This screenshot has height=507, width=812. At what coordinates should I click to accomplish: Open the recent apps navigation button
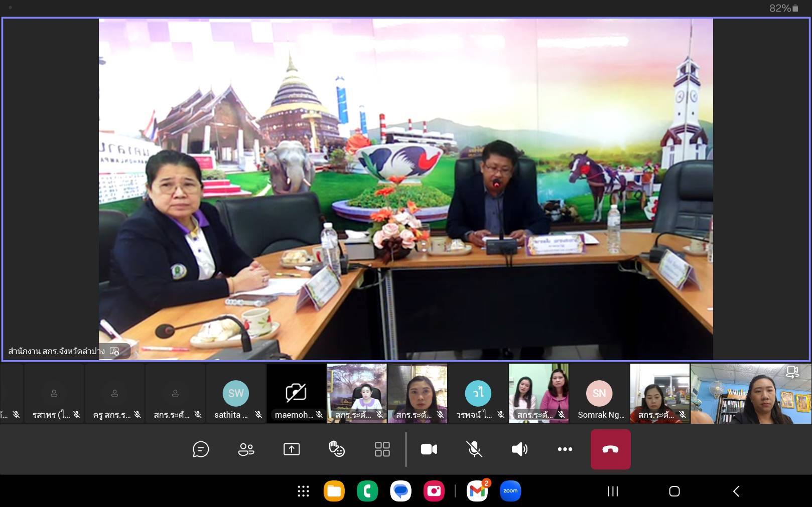(x=613, y=491)
